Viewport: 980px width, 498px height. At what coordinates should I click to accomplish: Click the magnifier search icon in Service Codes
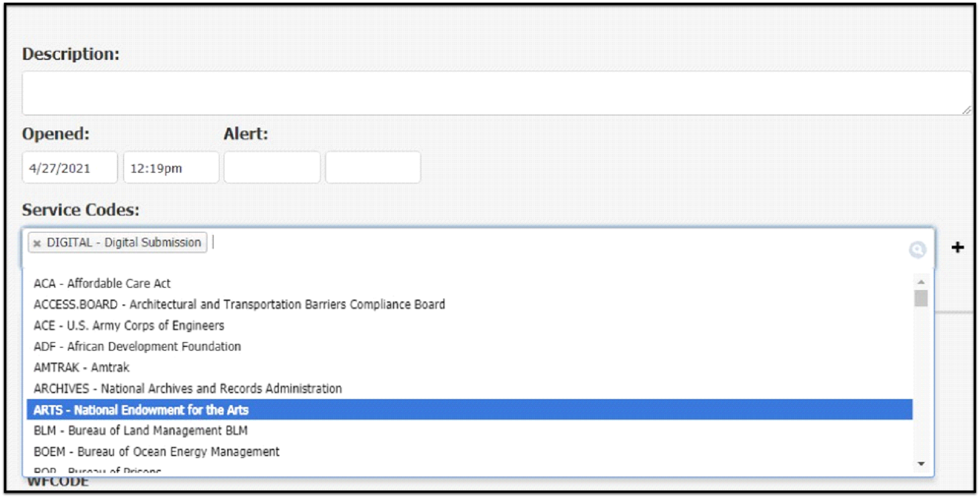[918, 248]
